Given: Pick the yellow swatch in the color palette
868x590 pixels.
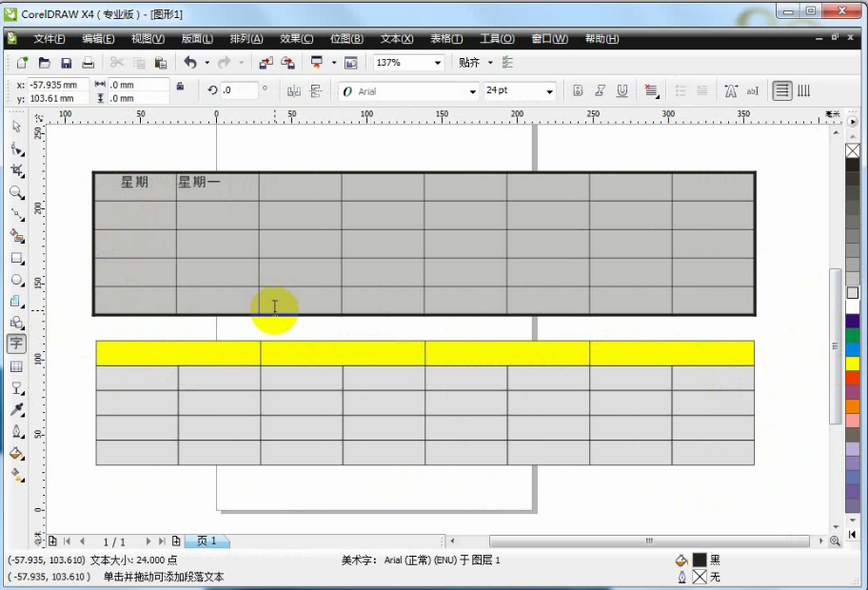Looking at the screenshot, I should 852,364.
